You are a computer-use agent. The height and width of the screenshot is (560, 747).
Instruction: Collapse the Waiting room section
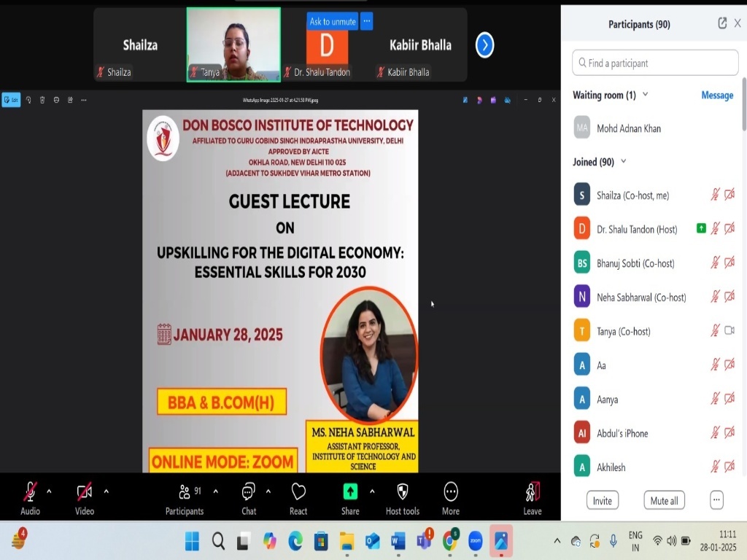tap(645, 95)
